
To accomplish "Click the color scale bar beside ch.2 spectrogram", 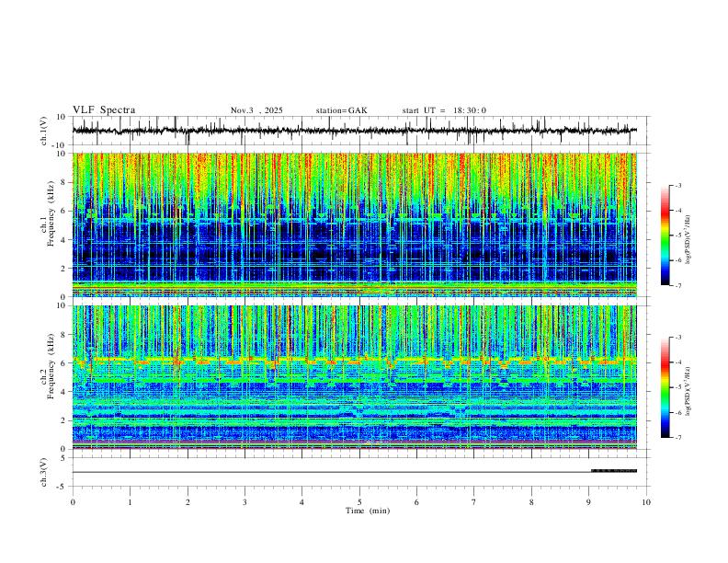I will 665,387.
